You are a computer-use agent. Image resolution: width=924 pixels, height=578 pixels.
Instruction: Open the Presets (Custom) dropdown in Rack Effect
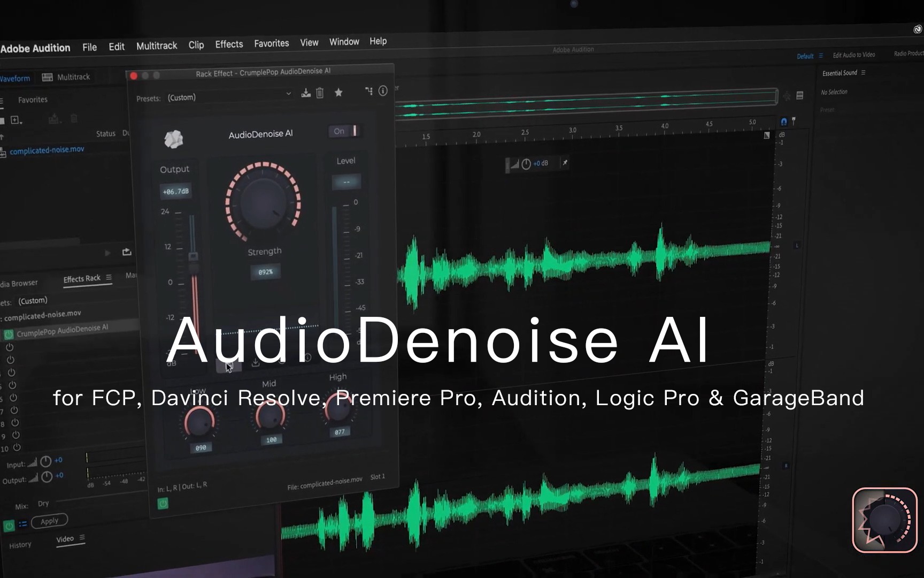point(229,96)
